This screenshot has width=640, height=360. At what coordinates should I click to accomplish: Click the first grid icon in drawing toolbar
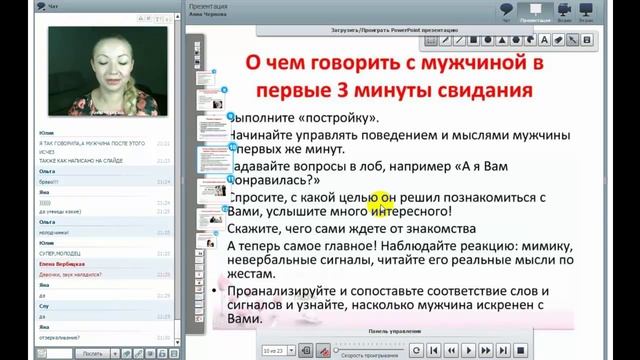pos(431,40)
